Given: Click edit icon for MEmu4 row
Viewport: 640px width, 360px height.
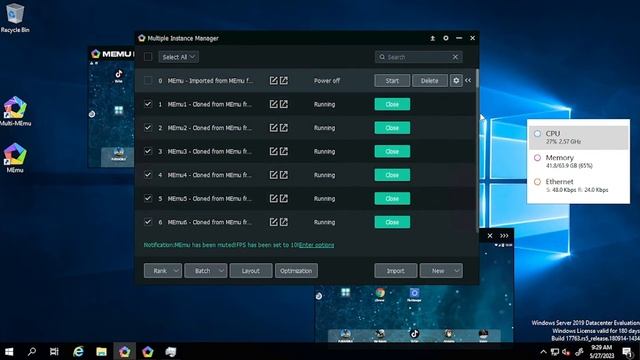Looking at the screenshot, I should click(x=273, y=175).
